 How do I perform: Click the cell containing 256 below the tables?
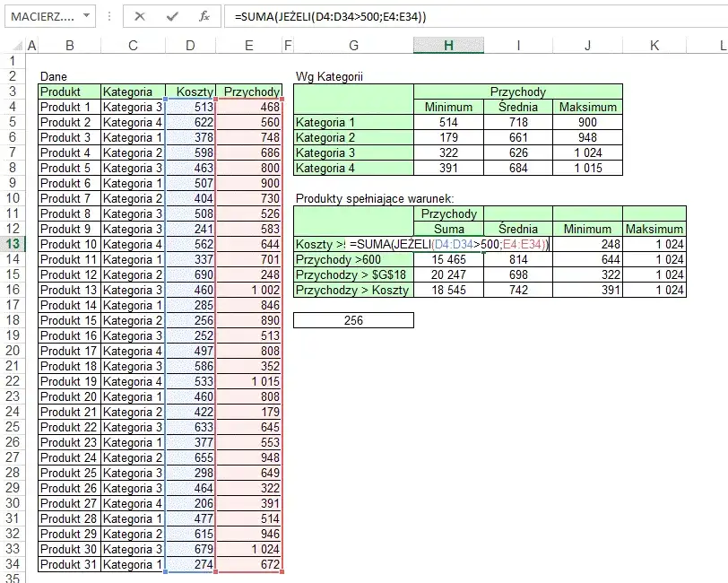(353, 320)
